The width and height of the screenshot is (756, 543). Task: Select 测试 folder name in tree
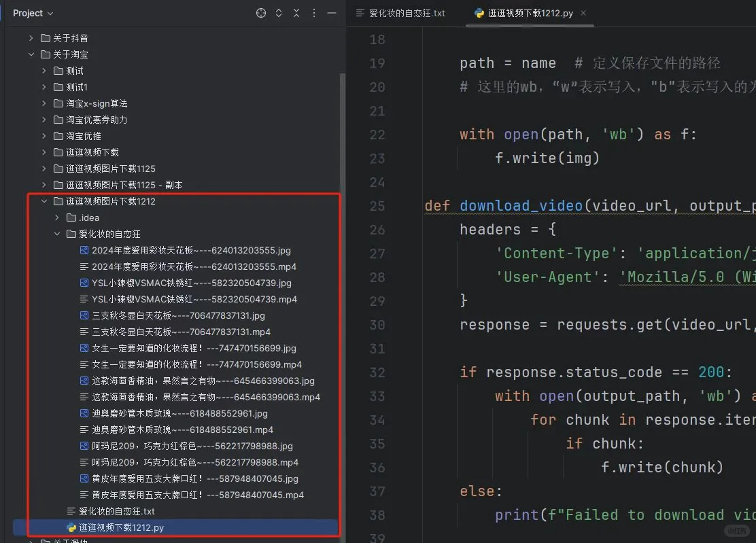(x=75, y=71)
